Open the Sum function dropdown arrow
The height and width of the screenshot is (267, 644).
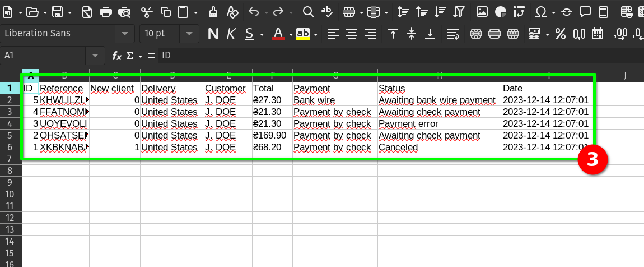(x=140, y=56)
